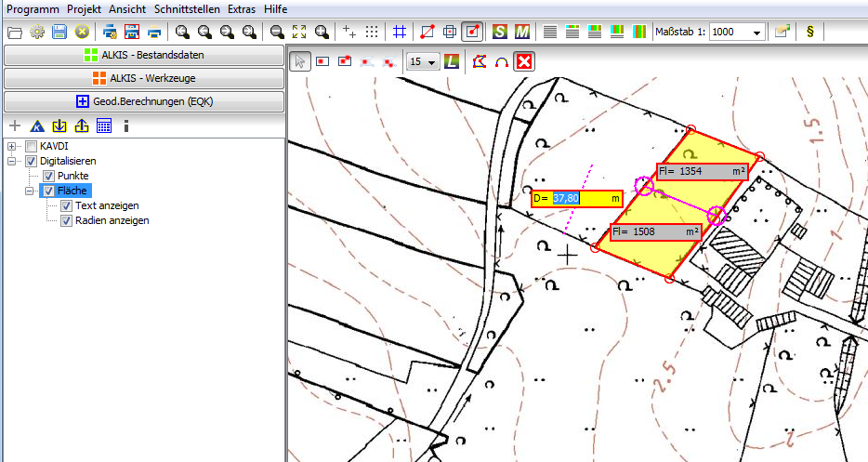Fit map to full extent
The height and width of the screenshot is (462, 868).
coord(299,33)
